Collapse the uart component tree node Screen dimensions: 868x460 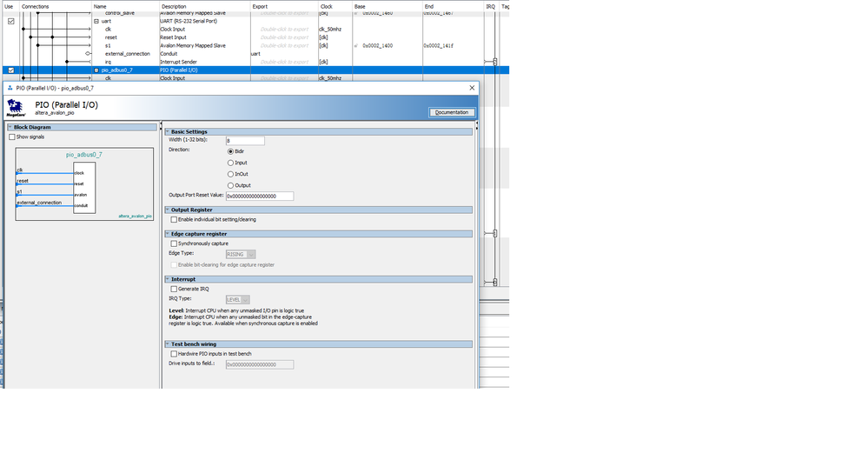[x=96, y=21]
